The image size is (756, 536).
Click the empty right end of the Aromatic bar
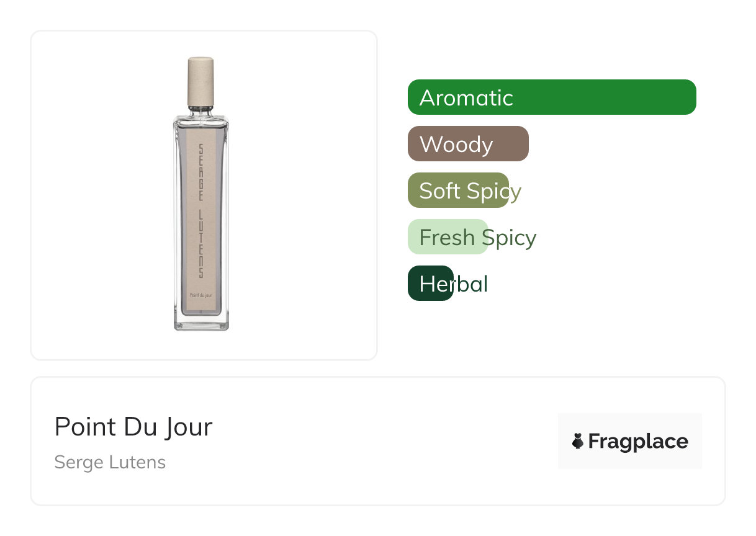pos(670,97)
